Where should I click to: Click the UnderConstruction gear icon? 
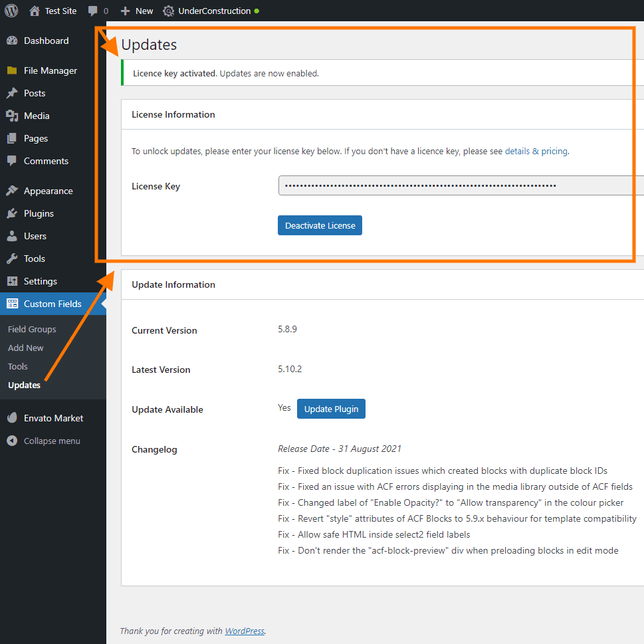[x=168, y=11]
